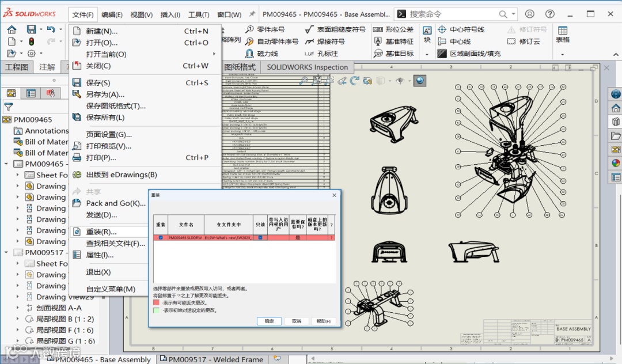The height and width of the screenshot is (364, 622).
Task: Click the Save icon in quick toolbar
Action: [31, 29]
